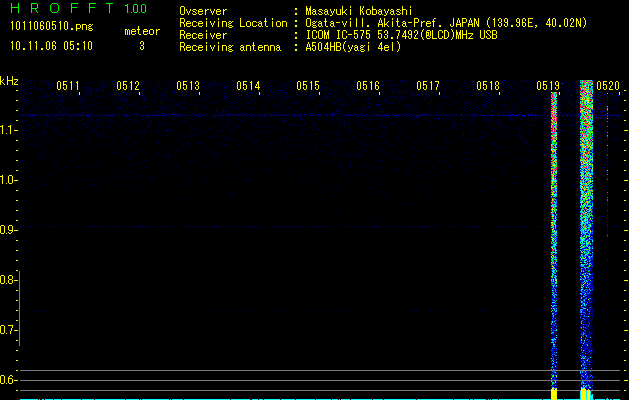Screen dimensions: 629x400
Task: Click the HROFFT 1.0.0 title text
Action: point(79,8)
